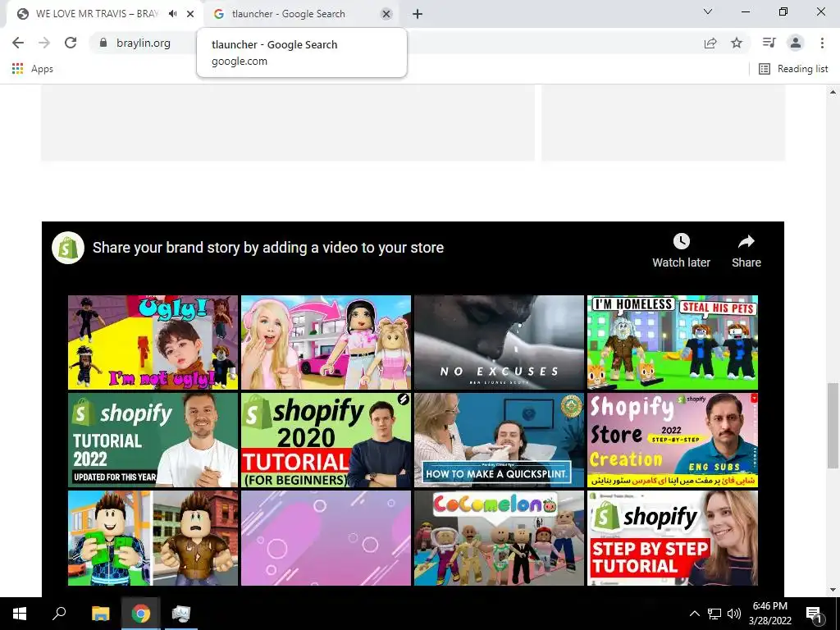The height and width of the screenshot is (630, 840).
Task: Open the 'I'm not ugly' Roblox thumbnail
Action: pos(153,342)
